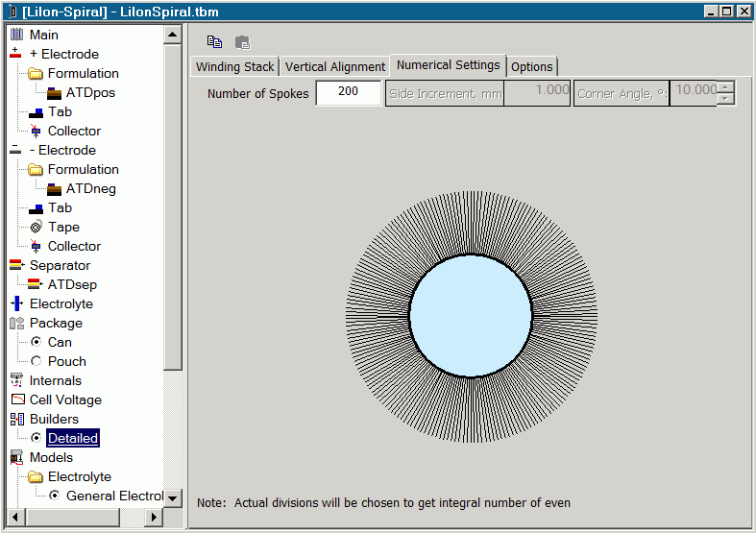Select the Can package radio button
This screenshot has width=756, height=533.
pos(37,342)
